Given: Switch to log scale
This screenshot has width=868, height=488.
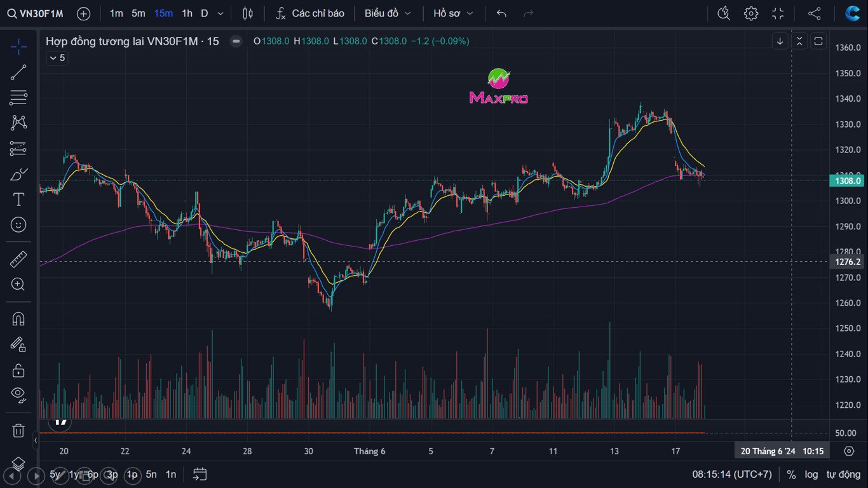Looking at the screenshot, I should tap(811, 474).
